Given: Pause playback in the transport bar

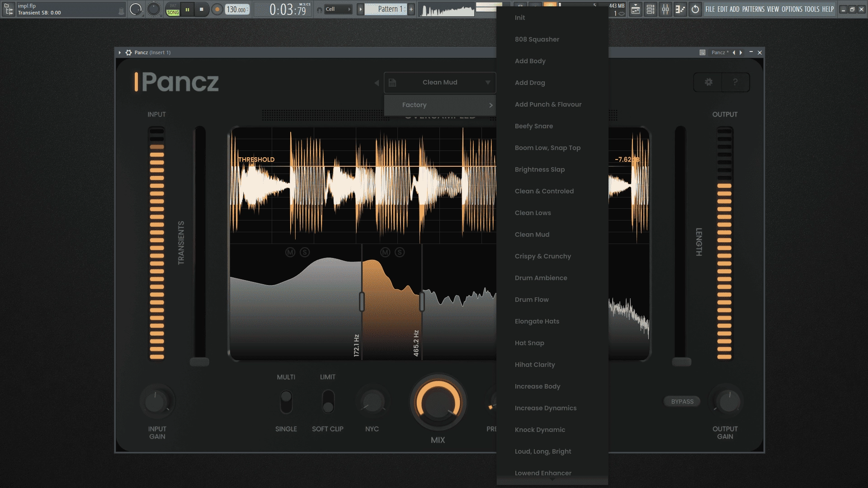Looking at the screenshot, I should coord(187,9).
